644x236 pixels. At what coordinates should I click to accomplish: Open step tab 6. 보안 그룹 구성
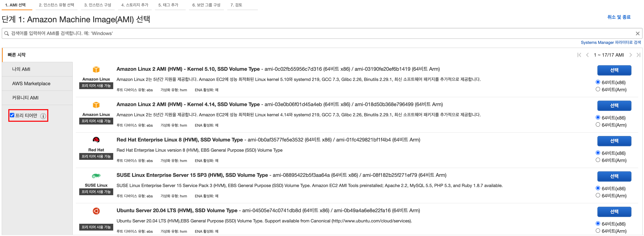[206, 5]
